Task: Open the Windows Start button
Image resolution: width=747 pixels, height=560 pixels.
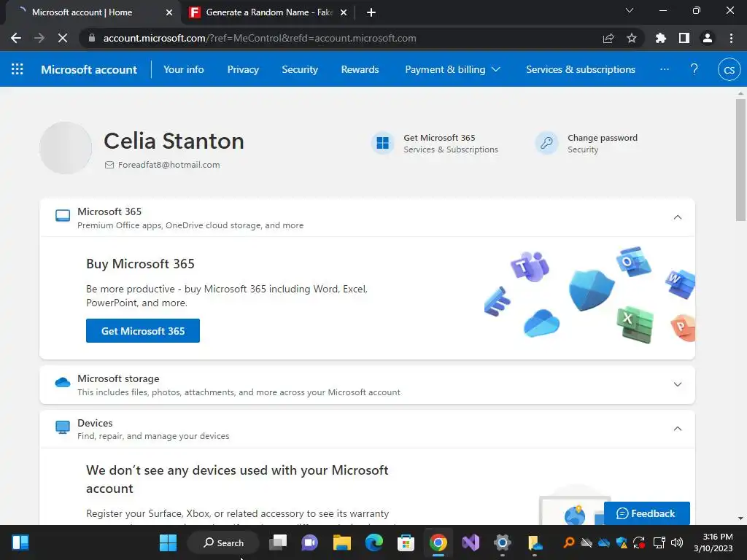Action: click(x=168, y=542)
